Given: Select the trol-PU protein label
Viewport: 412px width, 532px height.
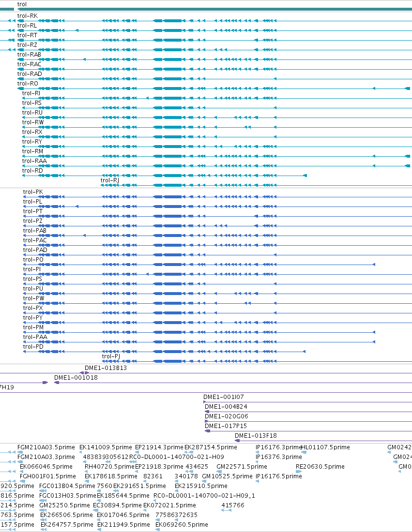Looking at the screenshot, I should 33,289.
